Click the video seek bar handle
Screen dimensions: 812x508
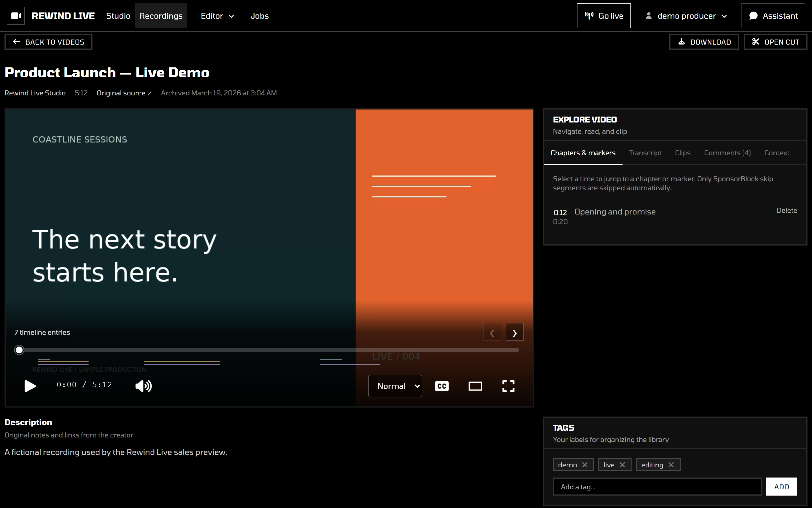(x=19, y=350)
